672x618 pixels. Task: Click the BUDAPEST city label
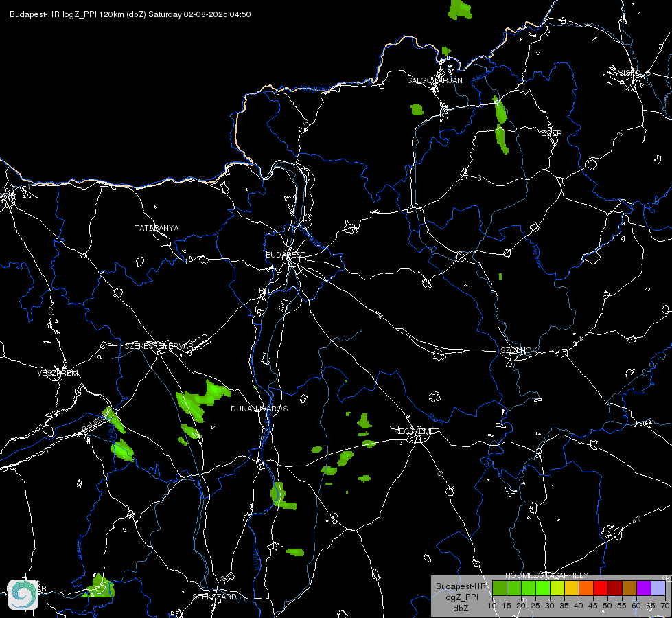tap(285, 255)
